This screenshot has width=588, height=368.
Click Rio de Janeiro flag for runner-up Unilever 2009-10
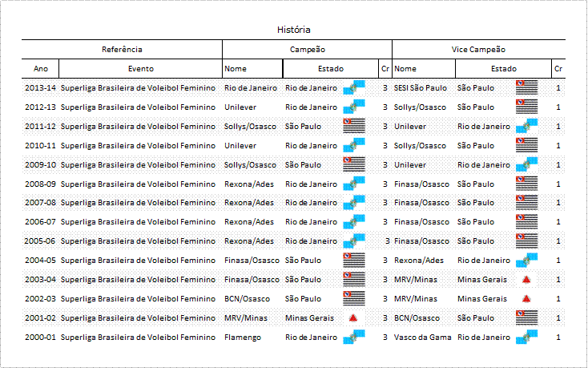coord(526,164)
